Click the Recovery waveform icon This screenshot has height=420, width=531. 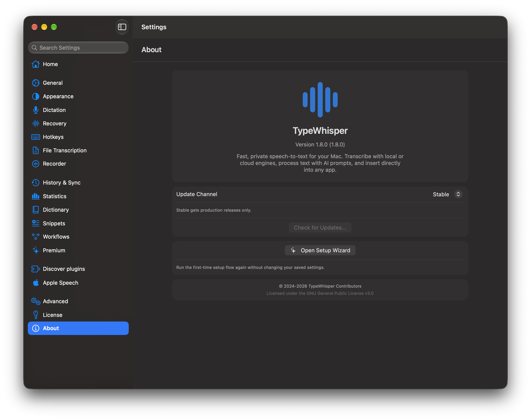pos(36,124)
